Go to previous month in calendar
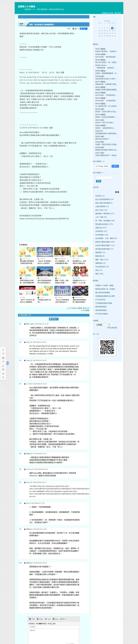The image size is (138, 644). [x=99, y=21]
